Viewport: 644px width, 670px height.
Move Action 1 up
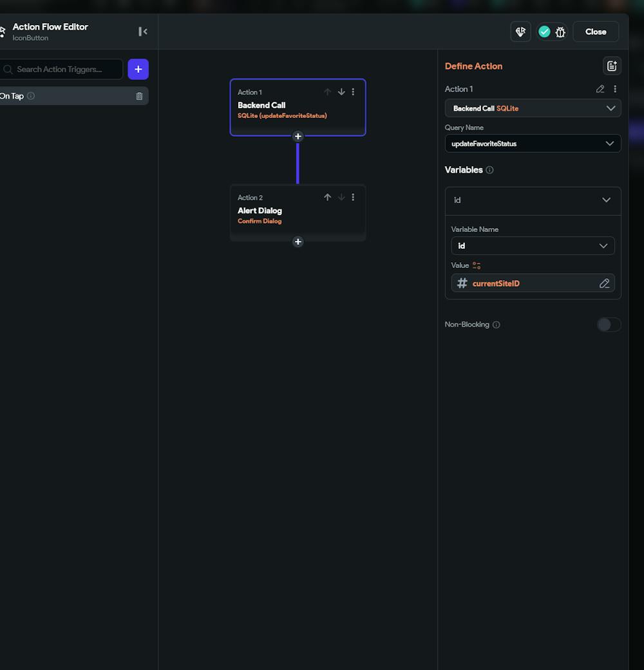(328, 92)
